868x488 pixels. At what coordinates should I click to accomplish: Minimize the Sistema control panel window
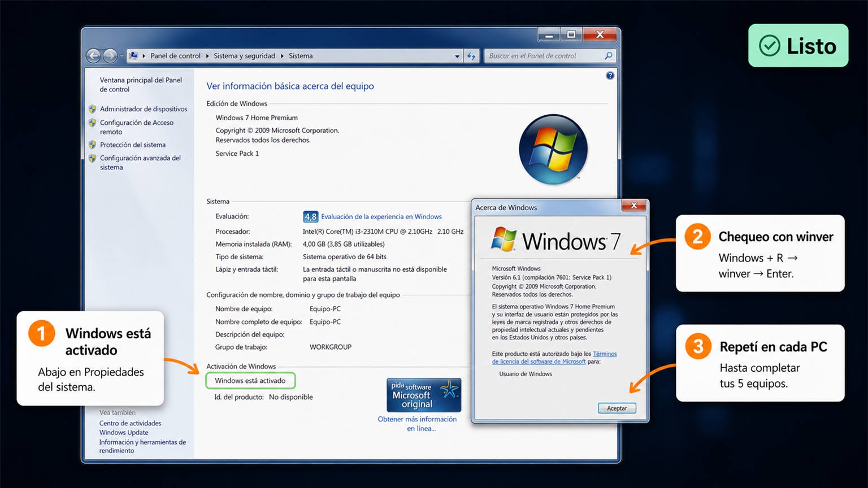tap(549, 35)
